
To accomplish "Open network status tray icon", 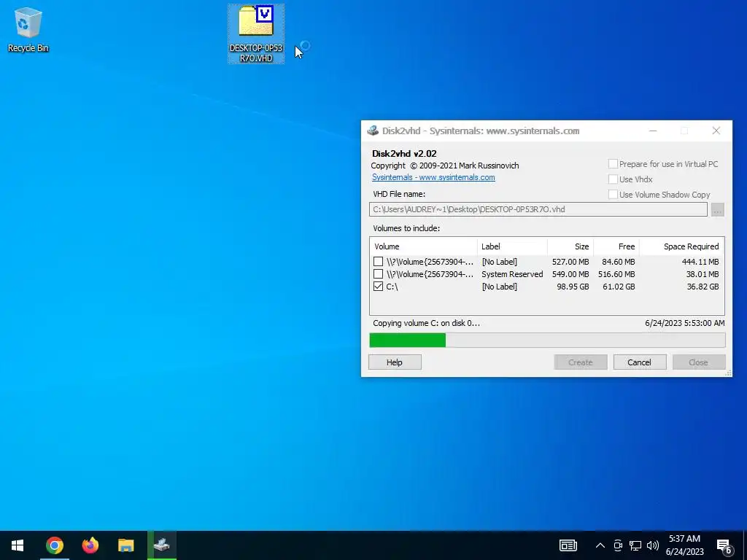I will pos(635,545).
